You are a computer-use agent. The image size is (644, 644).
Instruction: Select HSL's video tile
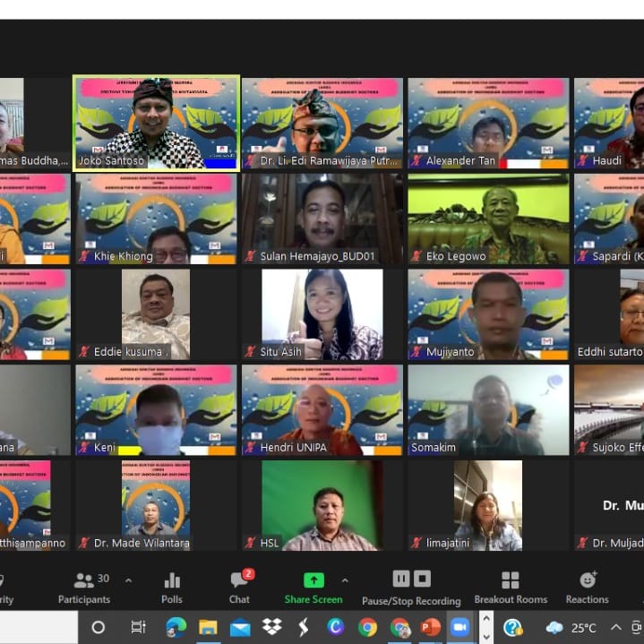pos(322,505)
